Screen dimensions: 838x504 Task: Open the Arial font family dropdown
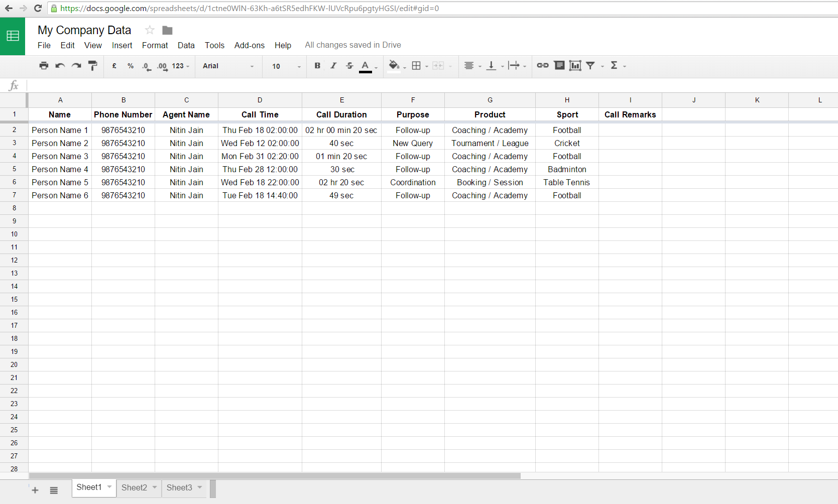tap(228, 66)
